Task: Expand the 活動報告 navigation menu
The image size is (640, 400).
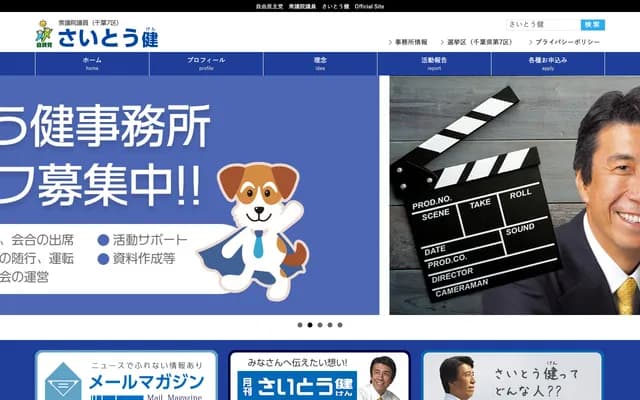Action: point(434,64)
